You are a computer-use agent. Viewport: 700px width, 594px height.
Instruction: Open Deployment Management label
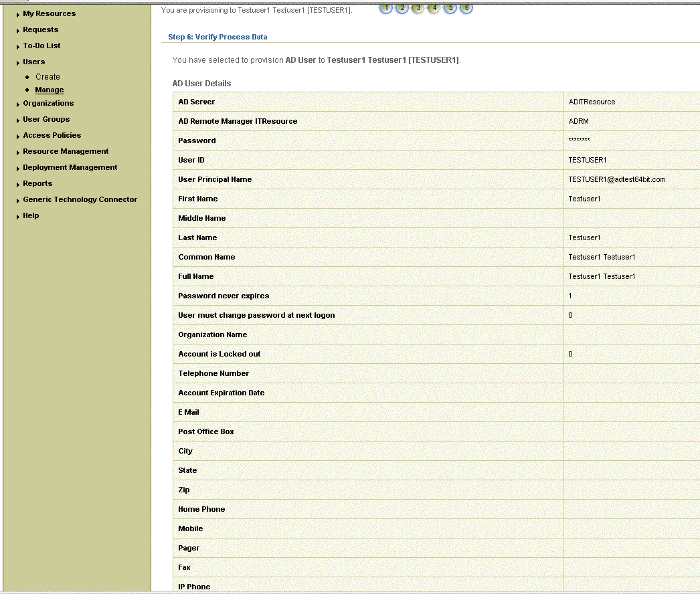pyautogui.click(x=70, y=167)
